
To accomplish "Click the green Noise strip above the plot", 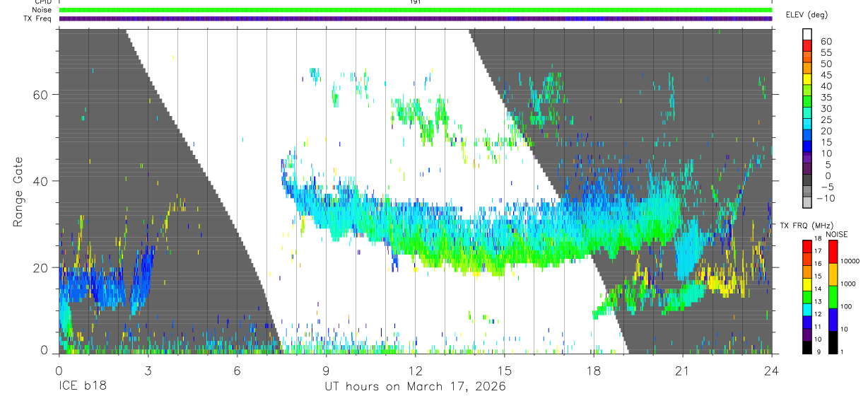I will (x=416, y=10).
